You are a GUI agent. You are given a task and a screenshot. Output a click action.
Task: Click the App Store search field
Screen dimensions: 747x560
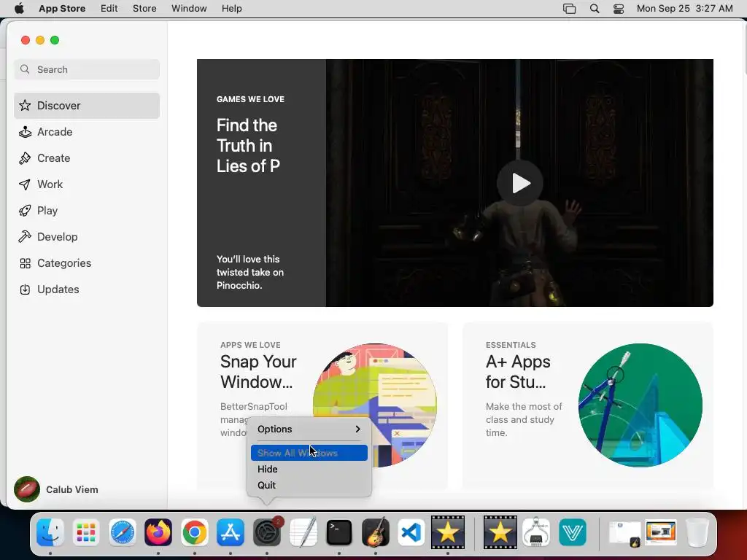click(x=87, y=69)
